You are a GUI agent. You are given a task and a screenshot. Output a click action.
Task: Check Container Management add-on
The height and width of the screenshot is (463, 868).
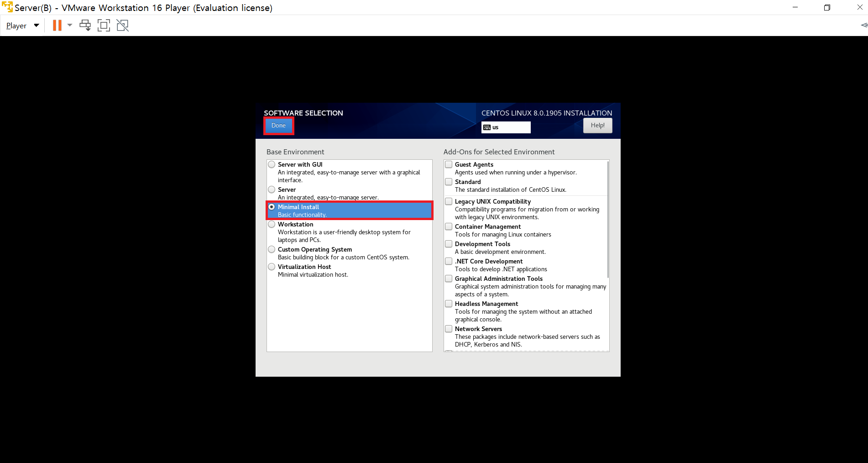coord(449,226)
